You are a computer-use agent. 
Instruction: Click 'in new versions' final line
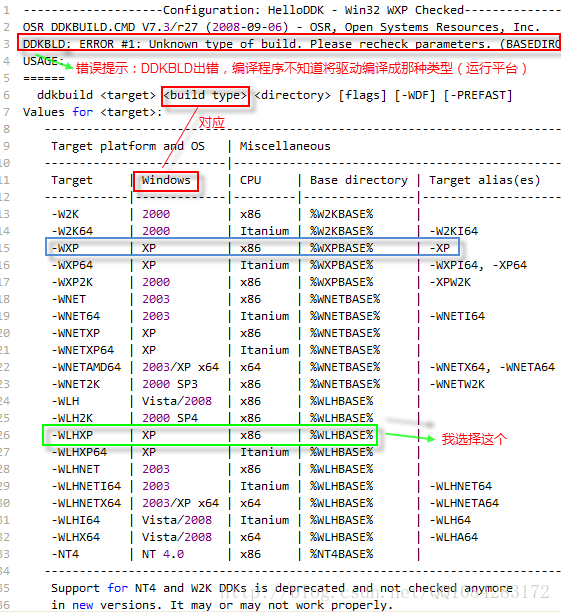[222, 605]
